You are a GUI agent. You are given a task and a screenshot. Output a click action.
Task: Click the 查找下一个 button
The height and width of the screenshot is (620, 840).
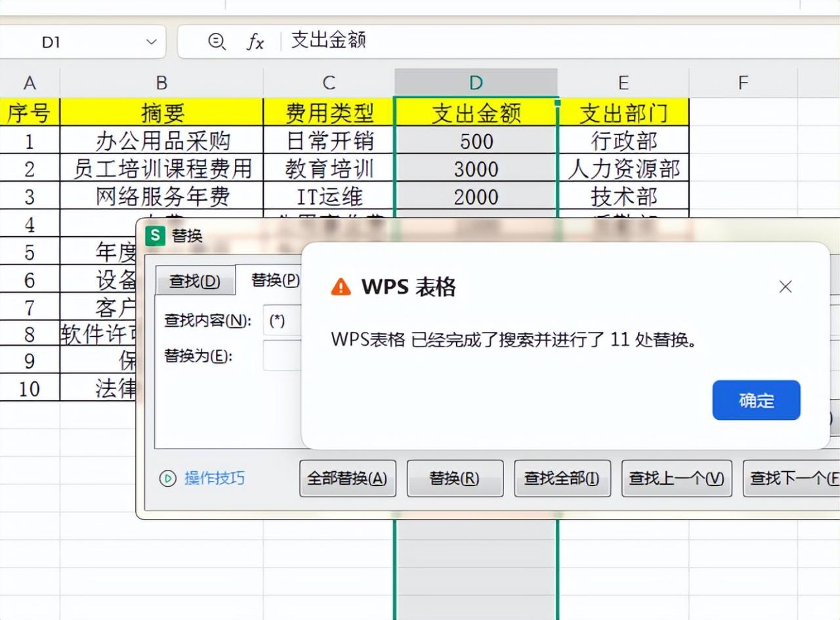[x=792, y=478]
